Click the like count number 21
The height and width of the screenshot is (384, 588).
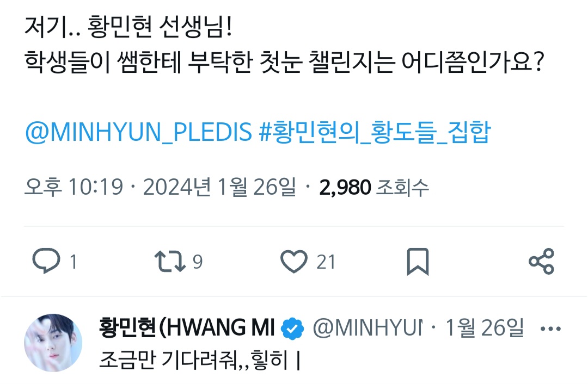326,262
